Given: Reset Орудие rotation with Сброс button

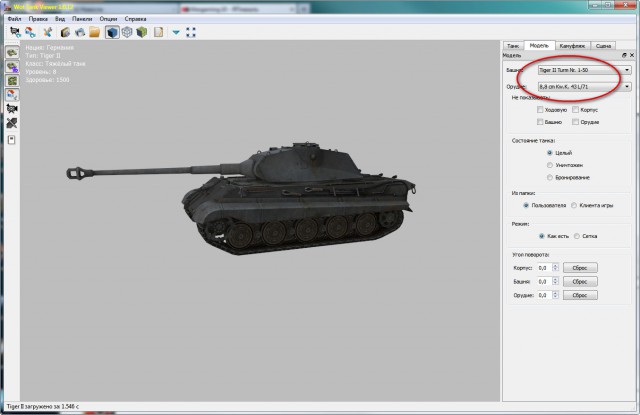Looking at the screenshot, I should (x=580, y=295).
